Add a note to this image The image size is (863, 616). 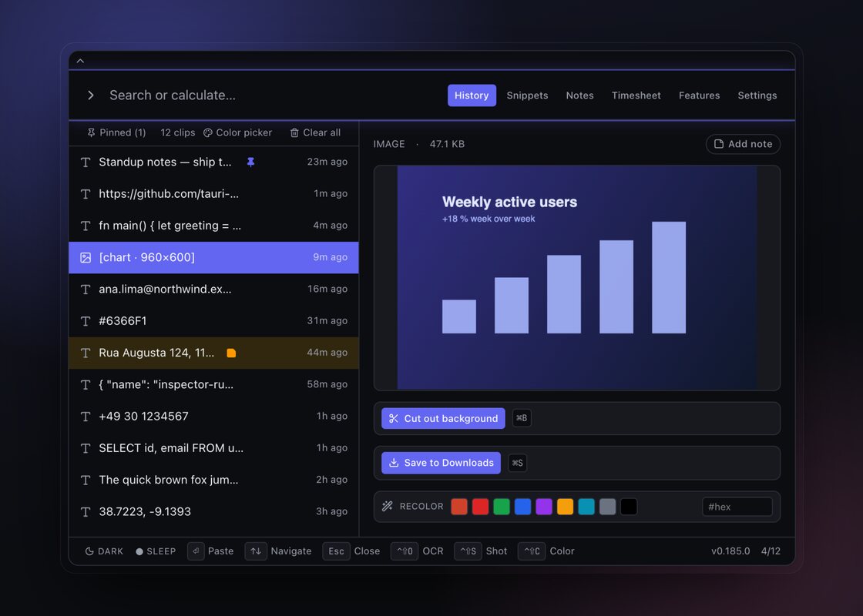[x=743, y=144]
